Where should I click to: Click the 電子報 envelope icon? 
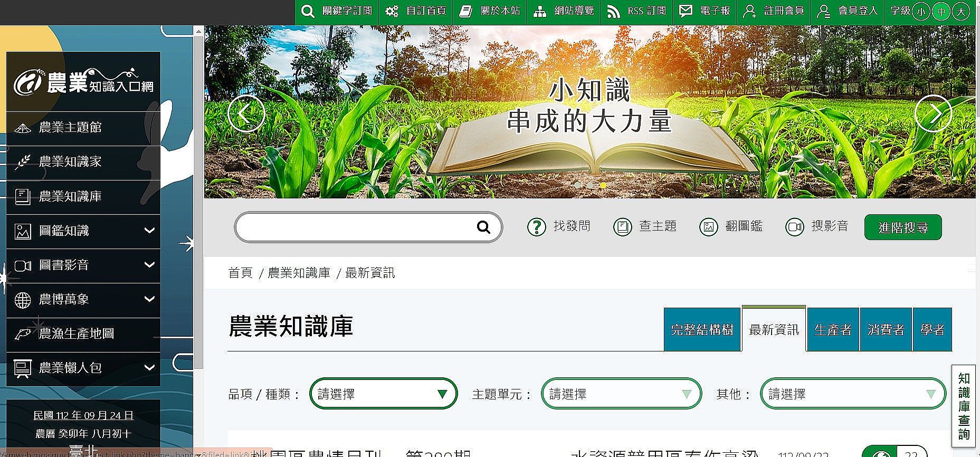click(686, 11)
